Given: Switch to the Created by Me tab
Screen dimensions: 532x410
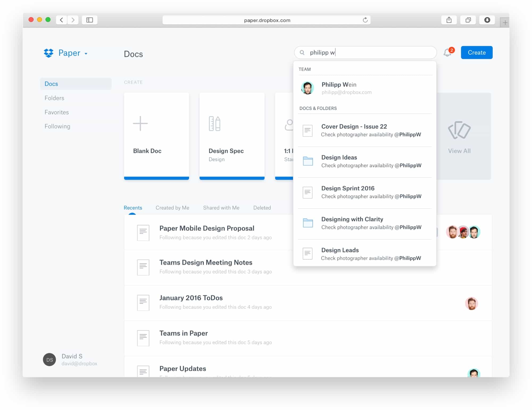Looking at the screenshot, I should pos(172,208).
